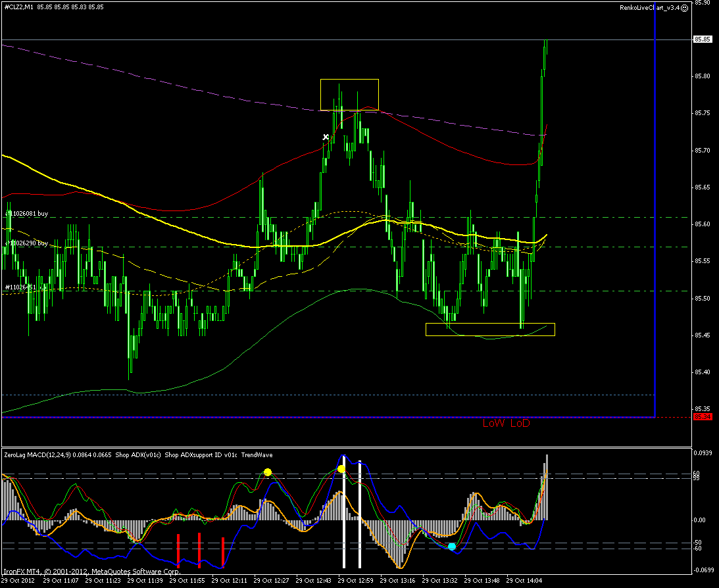The height and width of the screenshot is (588, 719).
Task: Click the 29 Oct 14:04 time label
Action: [524, 581]
